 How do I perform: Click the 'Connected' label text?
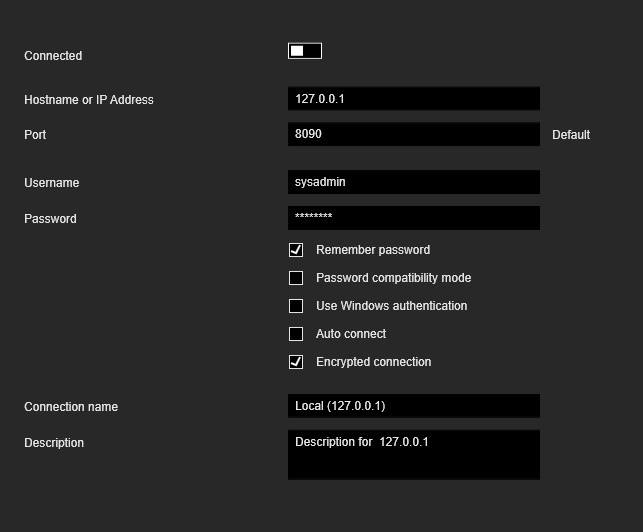coord(53,56)
